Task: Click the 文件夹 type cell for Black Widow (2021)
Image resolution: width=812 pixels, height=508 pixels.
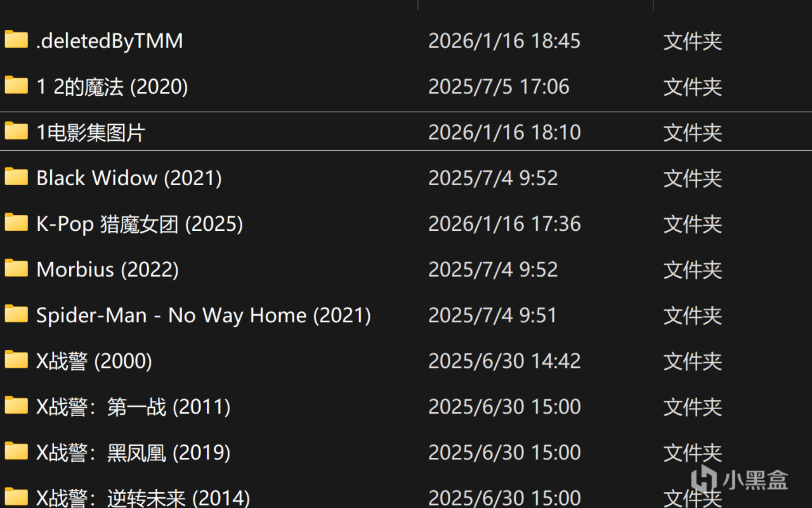Action: pos(692,178)
